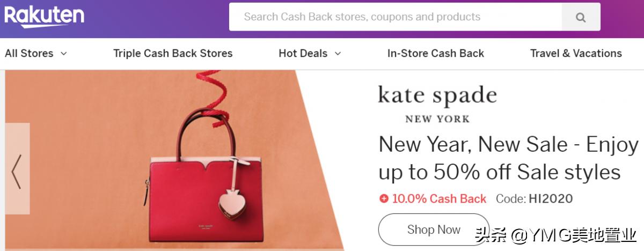
Task: Open Travel & Vacations section
Action: 576,53
